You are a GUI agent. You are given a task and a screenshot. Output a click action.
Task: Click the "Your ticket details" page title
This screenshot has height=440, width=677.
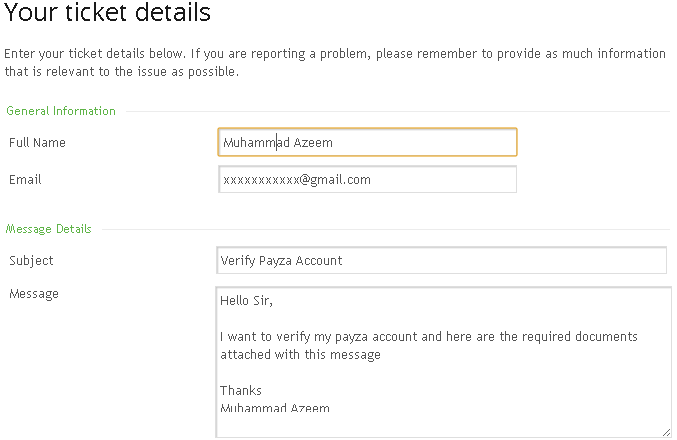point(108,14)
